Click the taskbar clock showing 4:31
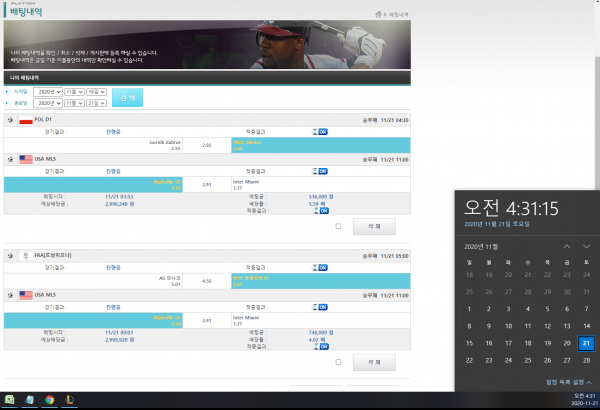Viewport: 600px width, 410px height. point(584,399)
